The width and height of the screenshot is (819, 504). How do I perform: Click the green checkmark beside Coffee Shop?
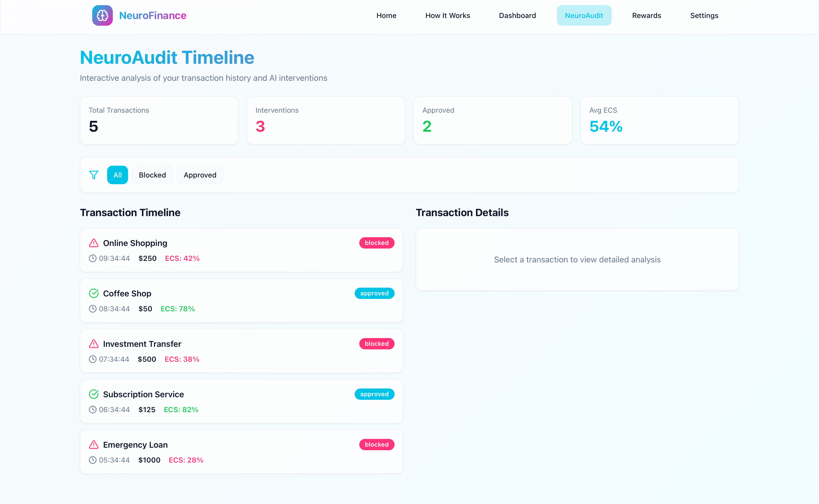(x=94, y=293)
